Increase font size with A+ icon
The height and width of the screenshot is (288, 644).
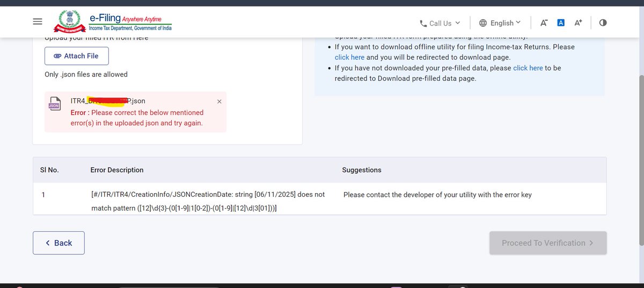tap(578, 23)
